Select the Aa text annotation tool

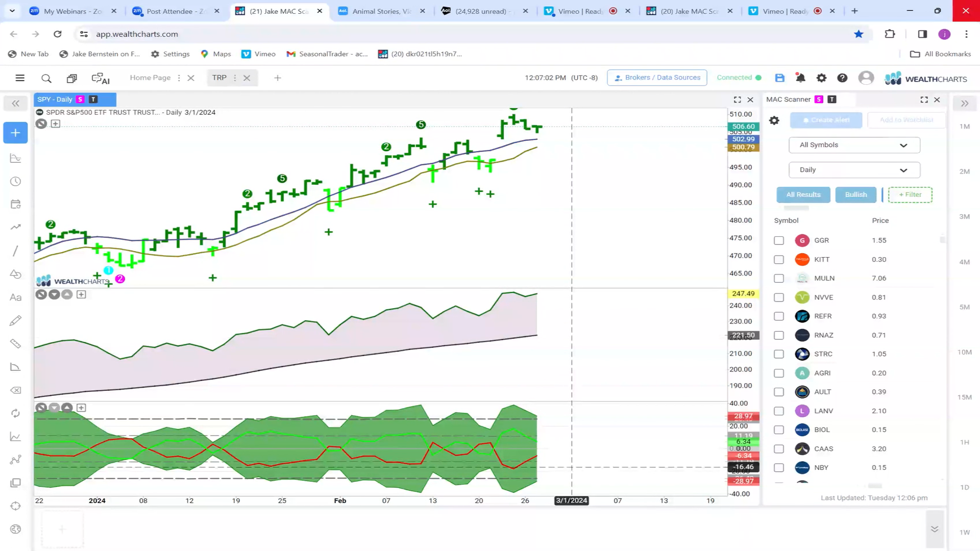pos(15,297)
